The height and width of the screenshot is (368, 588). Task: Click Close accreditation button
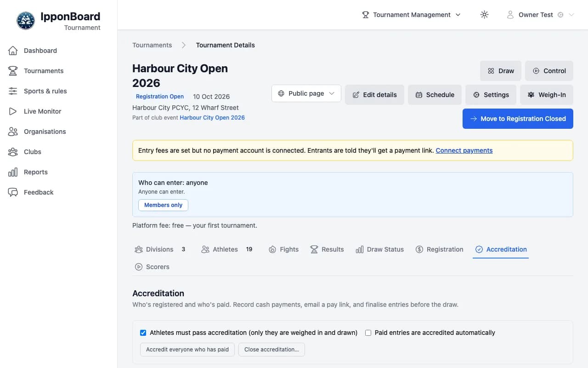(271, 350)
